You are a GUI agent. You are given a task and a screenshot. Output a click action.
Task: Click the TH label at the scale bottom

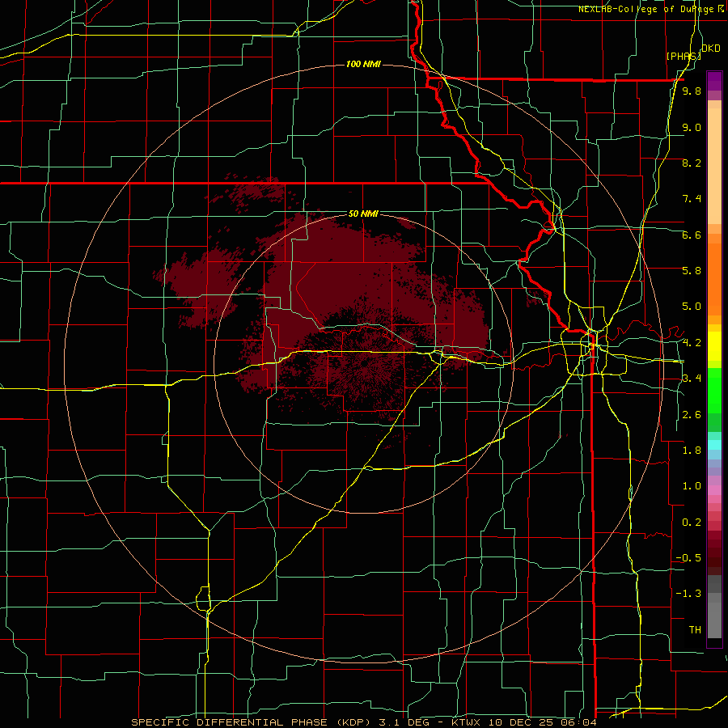695,630
